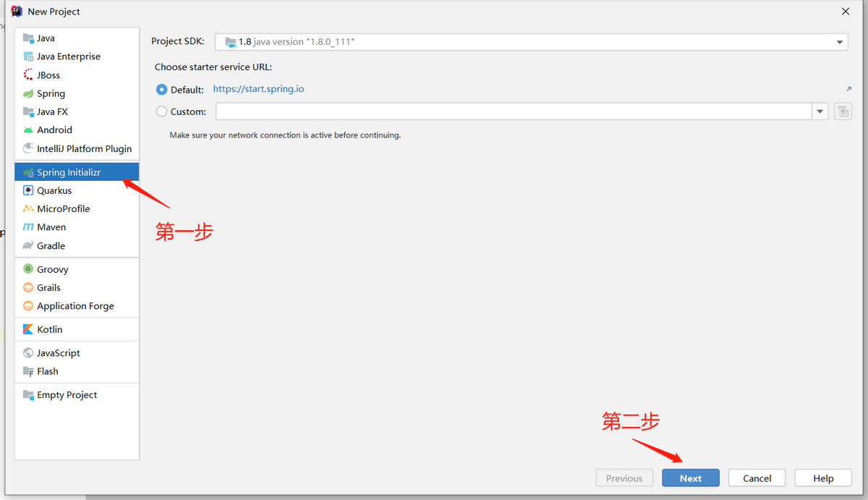Click the network connection notice text
868x500 pixels.
(x=285, y=135)
